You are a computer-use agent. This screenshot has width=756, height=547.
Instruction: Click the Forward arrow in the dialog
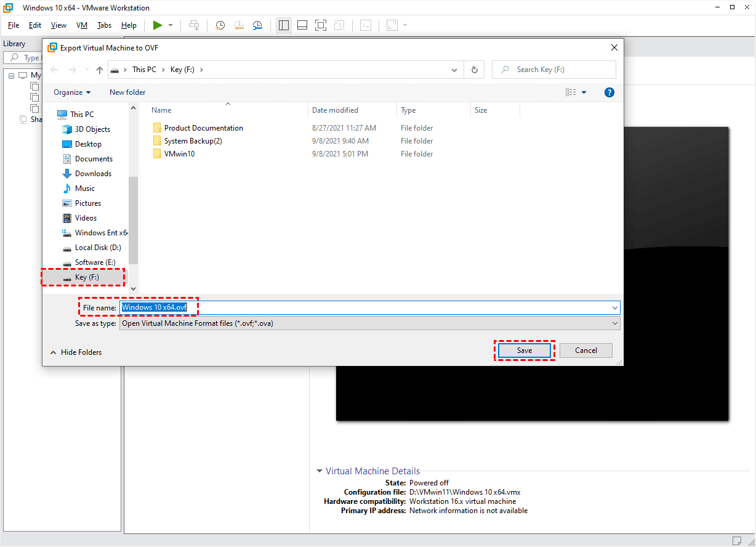tap(73, 70)
